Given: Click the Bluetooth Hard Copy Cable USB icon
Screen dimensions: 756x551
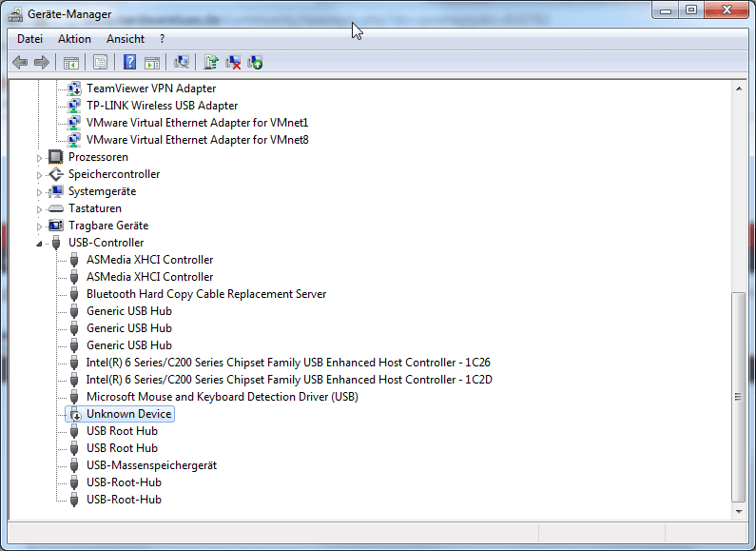Looking at the screenshot, I should point(74,294).
